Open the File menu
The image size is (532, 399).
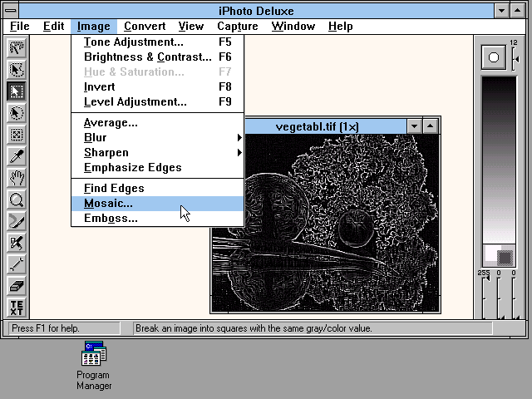point(20,26)
